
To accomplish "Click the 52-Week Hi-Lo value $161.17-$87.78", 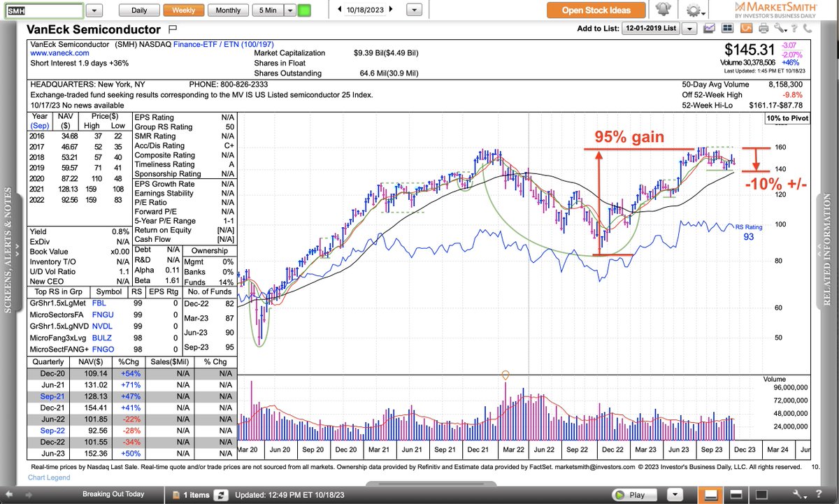I will pyautogui.click(x=777, y=106).
